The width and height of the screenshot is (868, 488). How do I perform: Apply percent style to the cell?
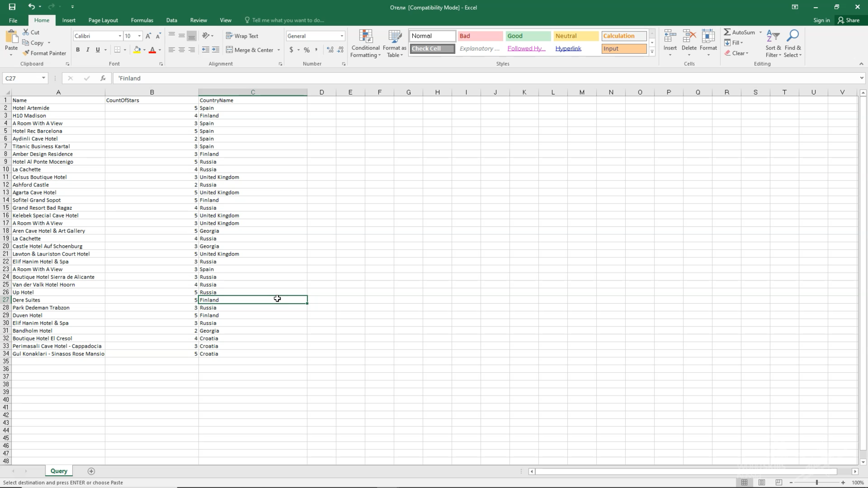306,50
